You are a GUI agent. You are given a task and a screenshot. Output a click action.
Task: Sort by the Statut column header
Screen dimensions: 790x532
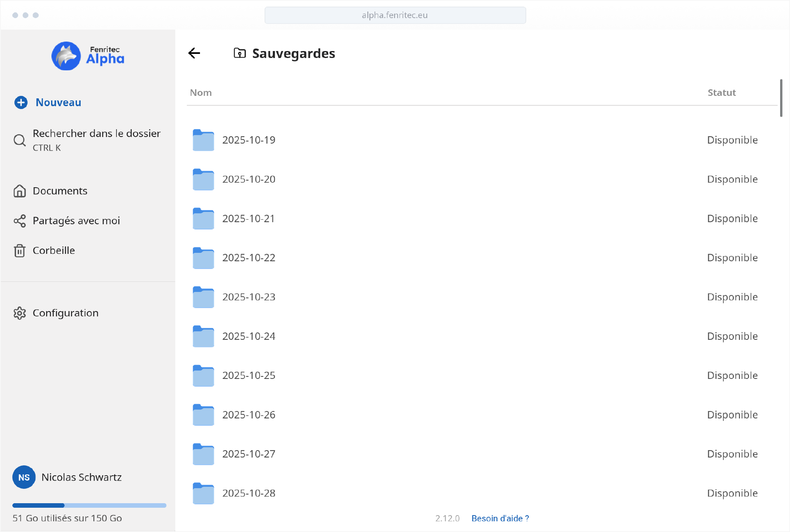click(722, 93)
